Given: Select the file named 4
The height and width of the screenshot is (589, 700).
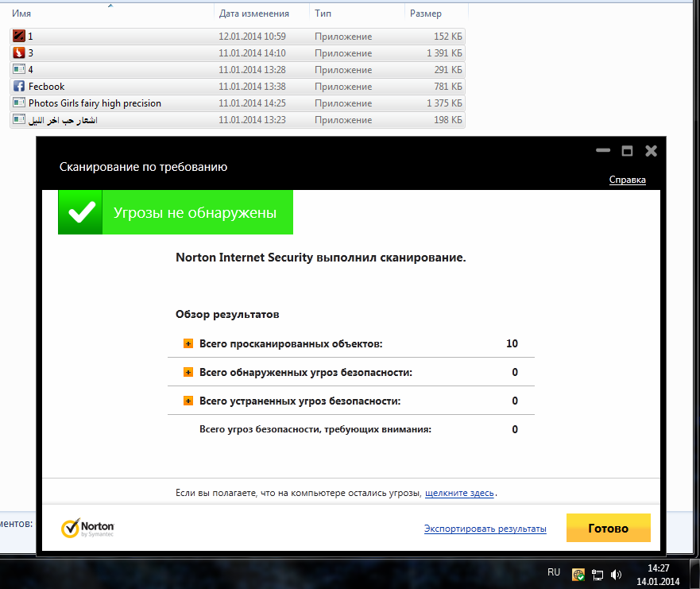Looking at the screenshot, I should click(x=30, y=70).
